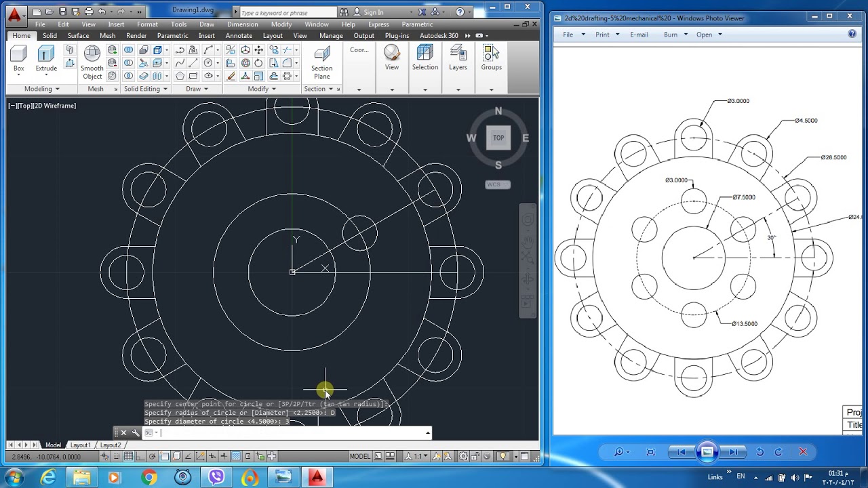
Task: Rotate clockwise in Photo Viewer
Action: pos(778,452)
